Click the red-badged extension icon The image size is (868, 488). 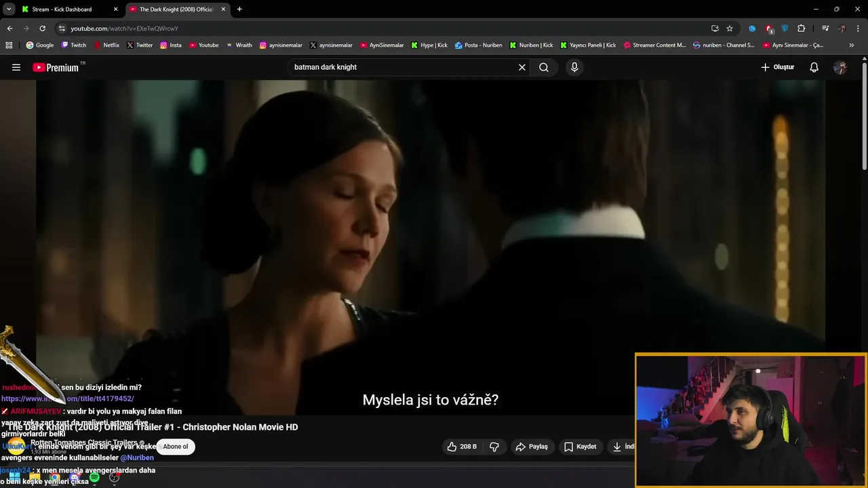tap(769, 28)
